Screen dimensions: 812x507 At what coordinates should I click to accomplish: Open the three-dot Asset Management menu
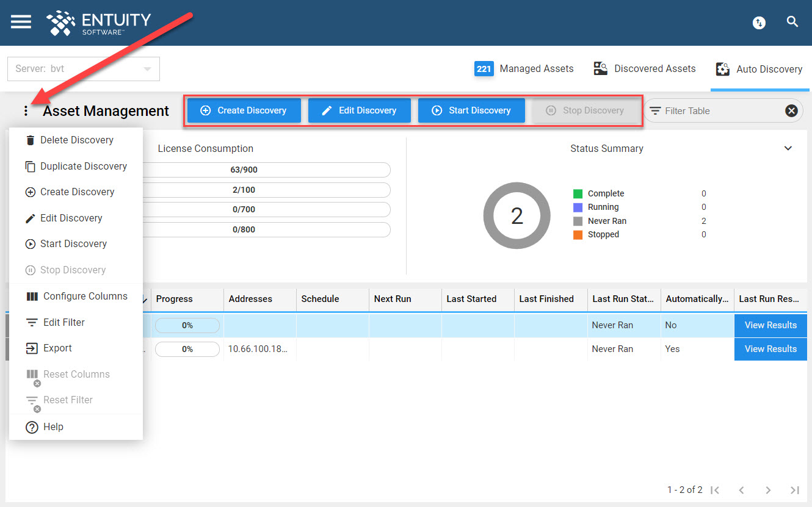tap(26, 111)
